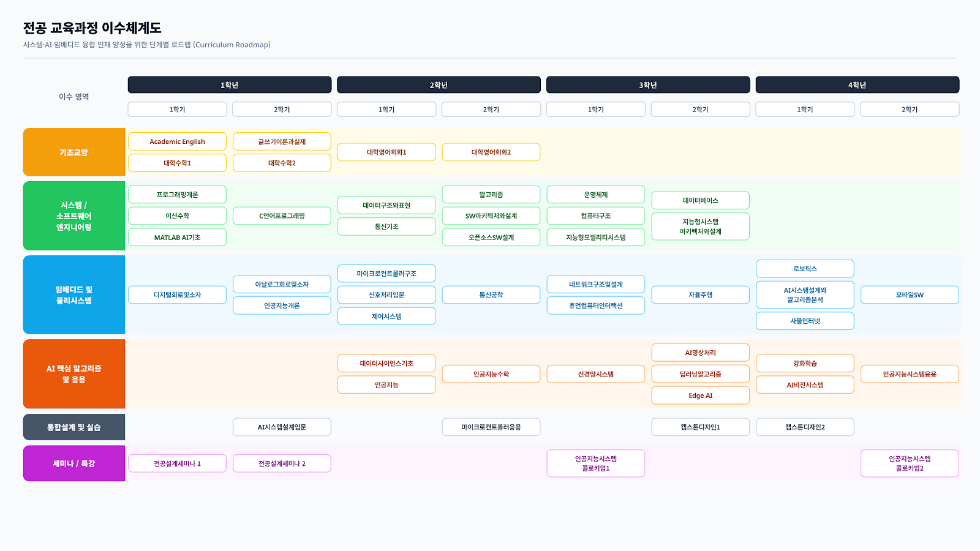This screenshot has height=551, width=980.
Task: Select the 자율주행 course
Action: pos(701,294)
